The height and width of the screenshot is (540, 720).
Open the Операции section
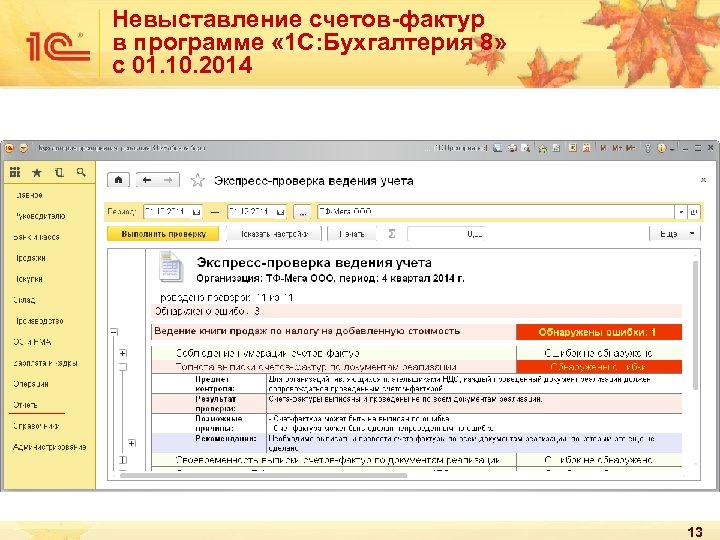(31, 384)
